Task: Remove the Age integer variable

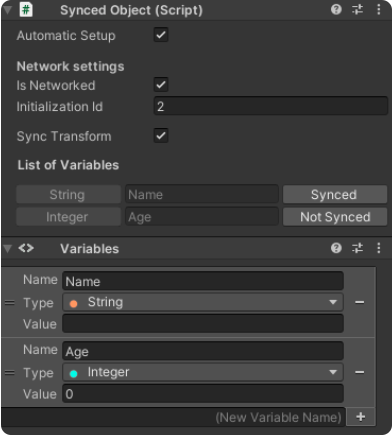Action: point(359,372)
